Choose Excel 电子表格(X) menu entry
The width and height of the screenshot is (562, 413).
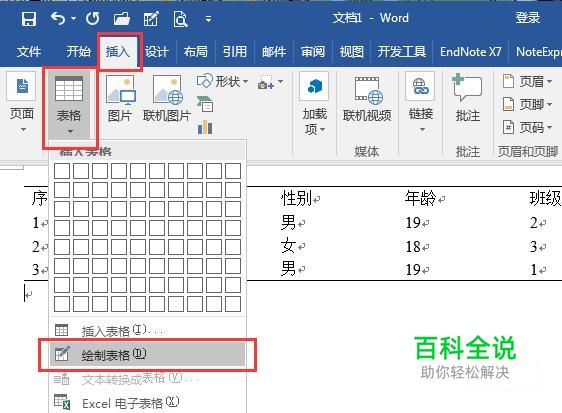click(147, 403)
